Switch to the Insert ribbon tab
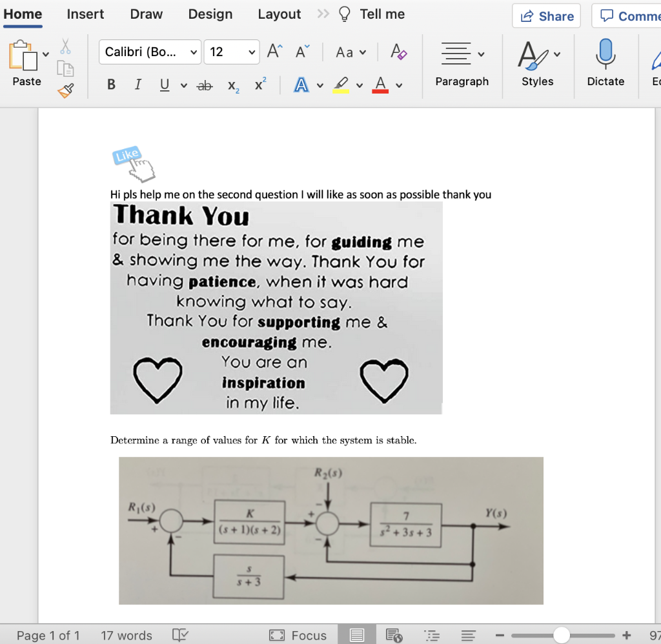 pos(86,14)
